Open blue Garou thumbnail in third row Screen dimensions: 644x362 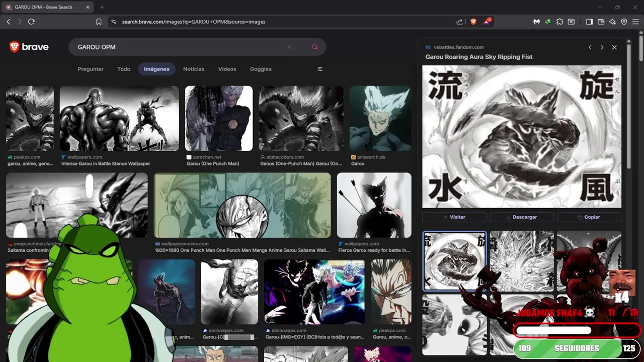pos(167,292)
